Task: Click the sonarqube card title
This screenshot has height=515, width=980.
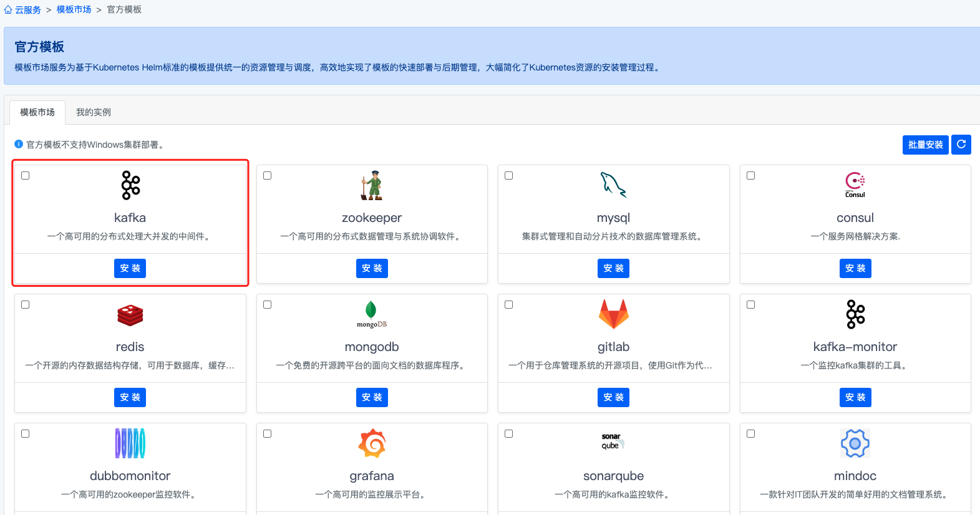Action: pos(614,476)
